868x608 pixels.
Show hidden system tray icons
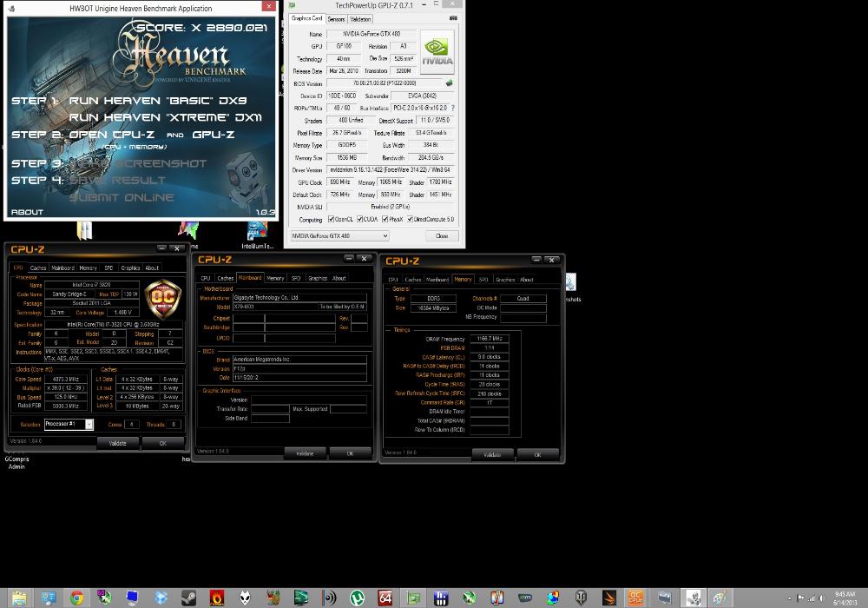(789, 598)
